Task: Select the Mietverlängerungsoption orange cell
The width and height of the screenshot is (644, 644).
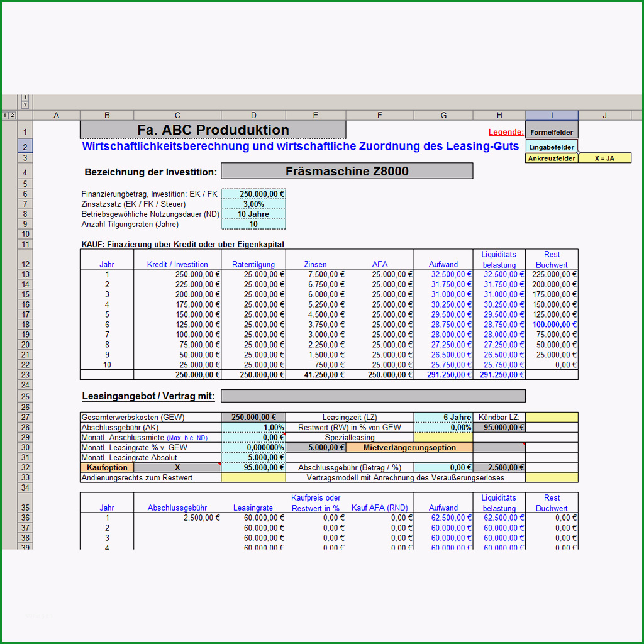Action: pos(409,448)
